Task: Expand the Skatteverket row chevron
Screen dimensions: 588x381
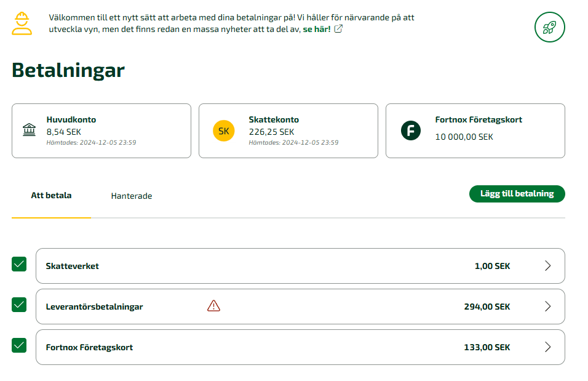Action: 548,266
